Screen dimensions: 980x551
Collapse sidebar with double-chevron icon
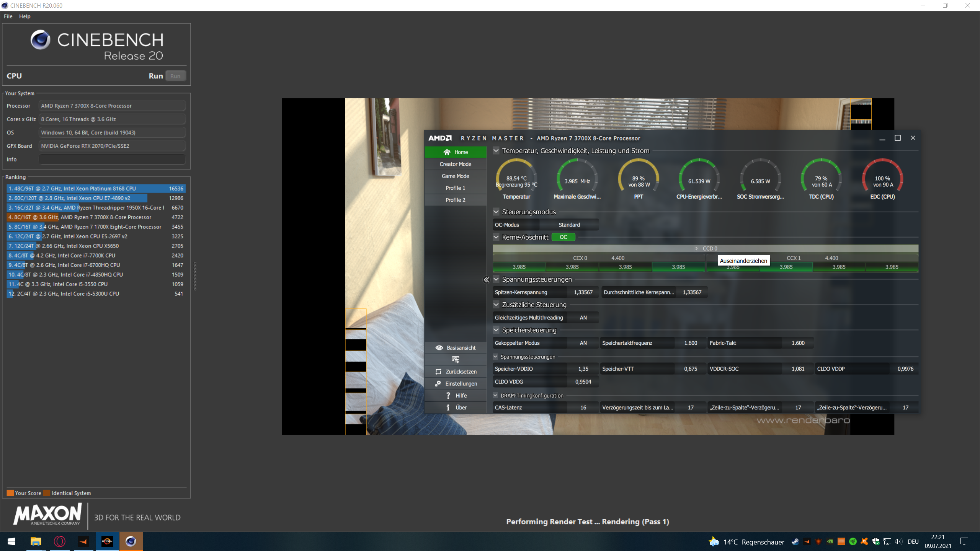pos(486,280)
